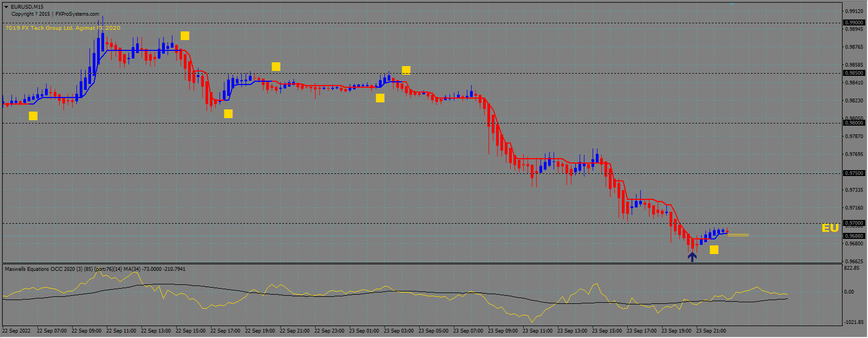The height and width of the screenshot is (338, 868).
Task: Click the Maxwells Equations OCC 2020 indicator label
Action: point(95,269)
